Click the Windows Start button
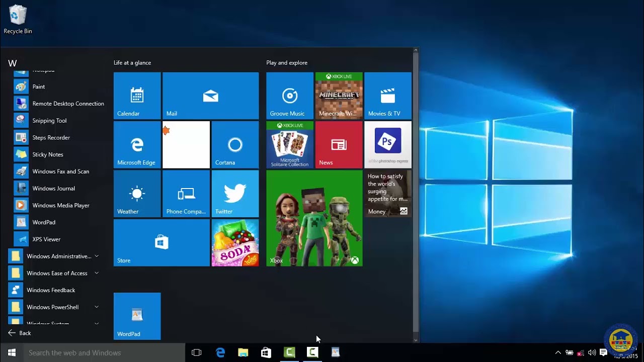The height and width of the screenshot is (362, 644). click(12, 352)
